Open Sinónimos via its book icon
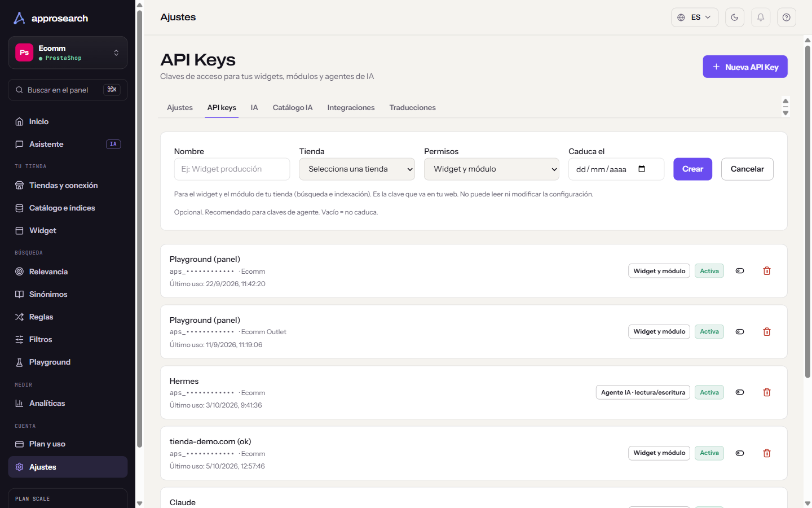This screenshot has height=508, width=812. tap(19, 294)
